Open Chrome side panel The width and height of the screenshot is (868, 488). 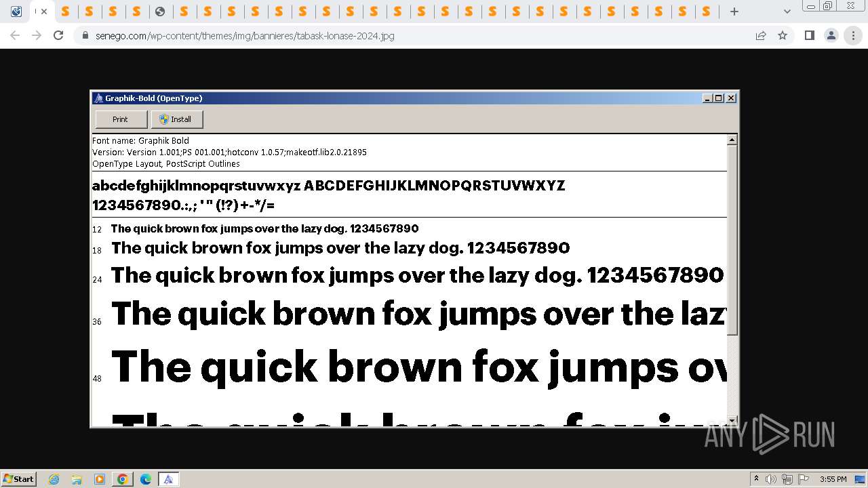[x=809, y=35]
